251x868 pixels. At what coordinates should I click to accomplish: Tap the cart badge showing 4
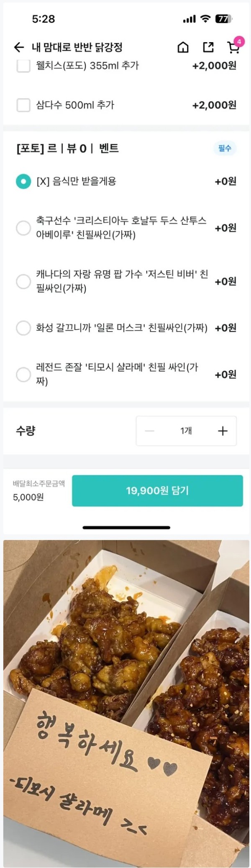(239, 41)
